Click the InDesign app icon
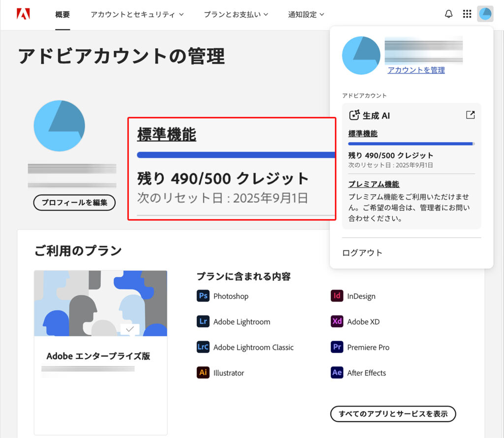The height and width of the screenshot is (438, 504). (337, 296)
